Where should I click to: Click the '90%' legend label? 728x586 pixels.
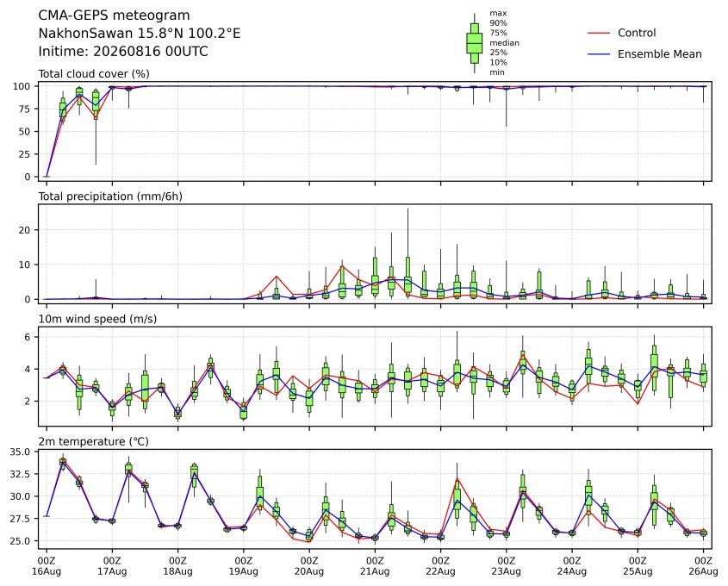498,23
